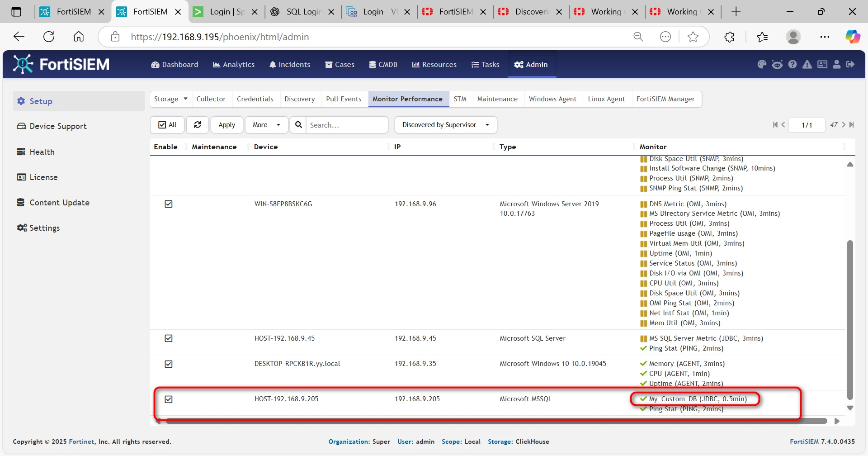Open the browser extensions icon
Screen dimensions: 868x456
(729, 37)
